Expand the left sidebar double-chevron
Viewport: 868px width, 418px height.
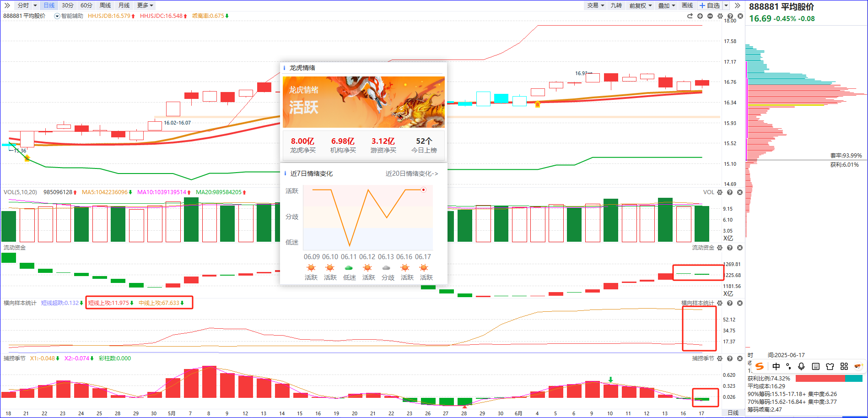pyautogui.click(x=7, y=5)
